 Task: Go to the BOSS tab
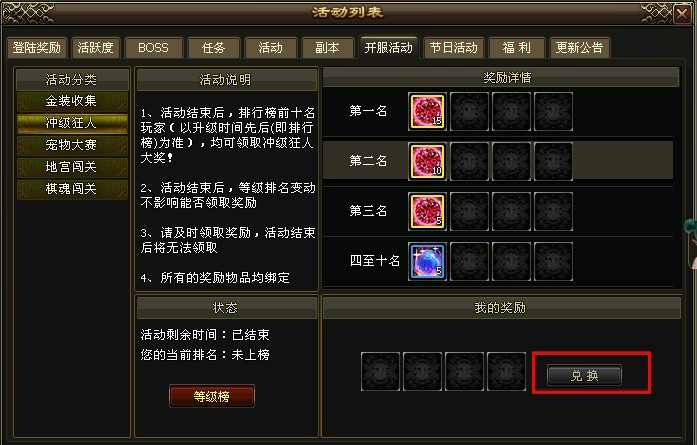153,48
